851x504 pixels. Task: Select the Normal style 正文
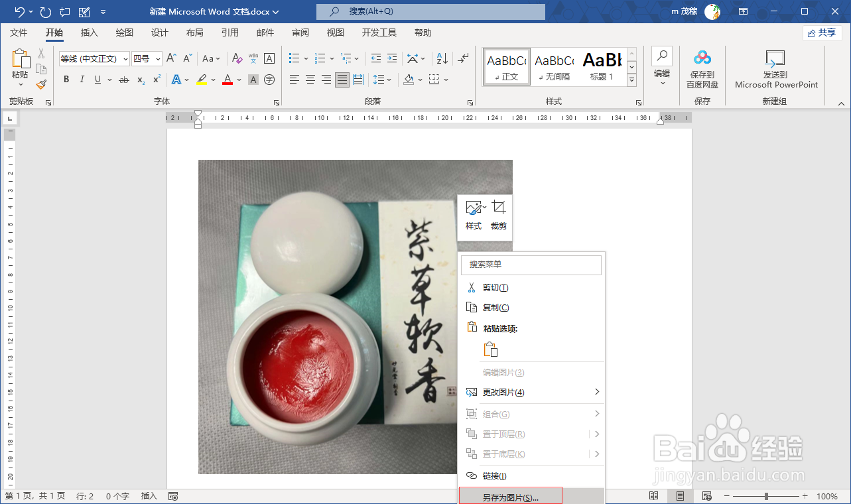point(506,66)
